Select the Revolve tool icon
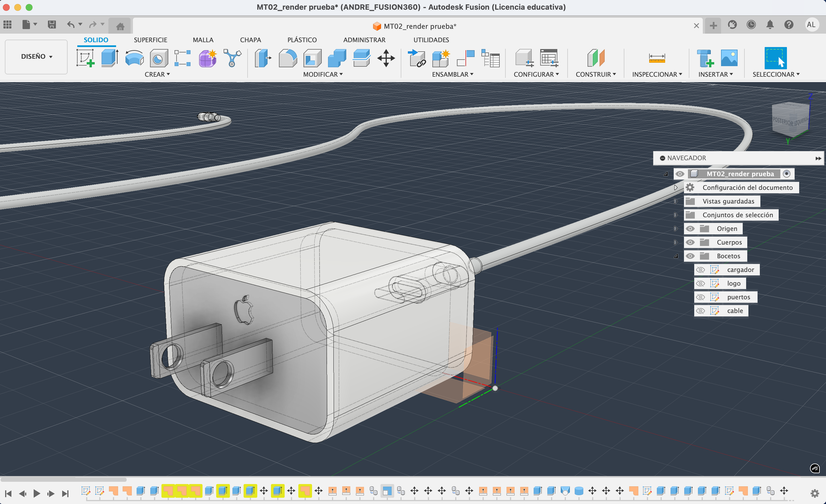Viewport: 826px width, 504px height. tap(134, 58)
